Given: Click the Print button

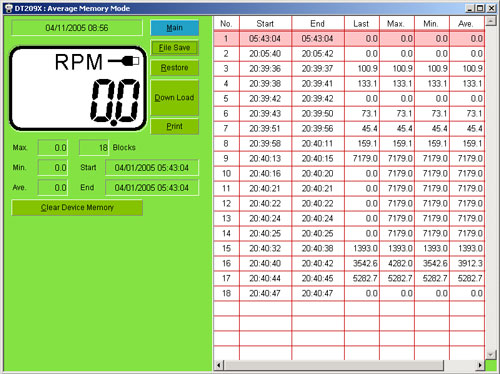Looking at the screenshot, I should pyautogui.click(x=175, y=126).
